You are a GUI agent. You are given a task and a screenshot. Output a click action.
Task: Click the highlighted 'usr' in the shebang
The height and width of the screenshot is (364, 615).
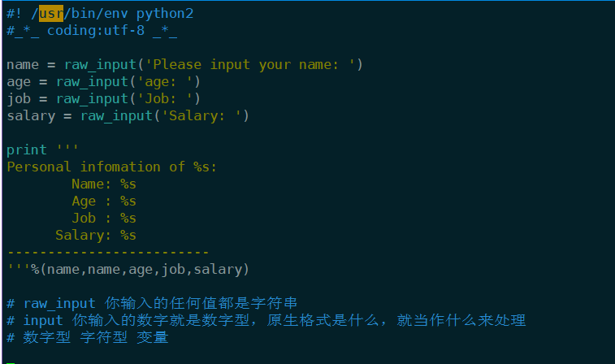[x=50, y=14]
